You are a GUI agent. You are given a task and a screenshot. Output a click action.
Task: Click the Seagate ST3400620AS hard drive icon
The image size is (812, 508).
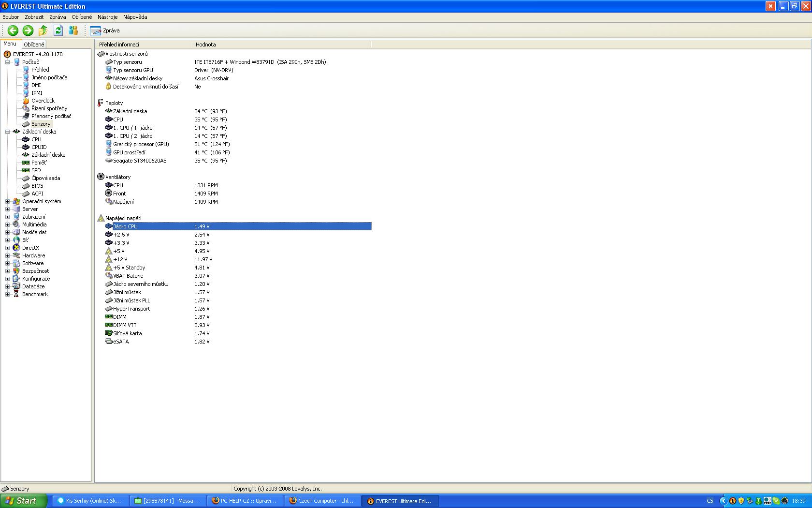(x=109, y=161)
